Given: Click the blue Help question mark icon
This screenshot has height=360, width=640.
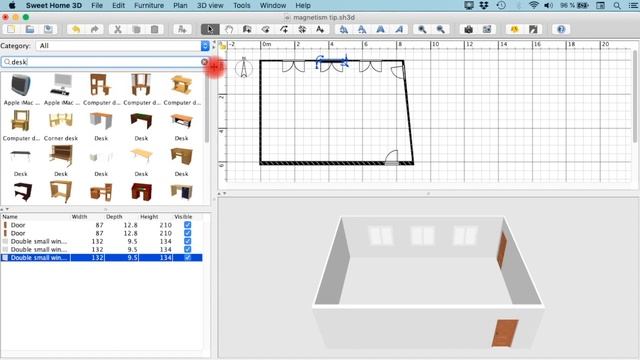Looking at the screenshot, I should point(561,29).
